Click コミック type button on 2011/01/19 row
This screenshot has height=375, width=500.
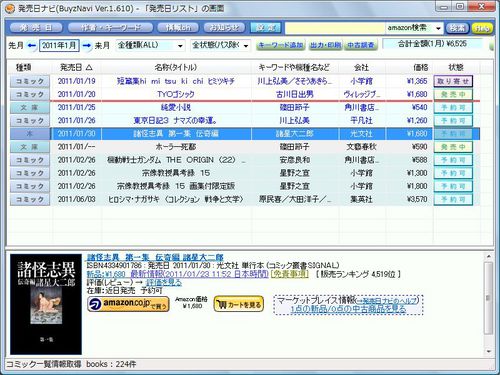[30, 81]
